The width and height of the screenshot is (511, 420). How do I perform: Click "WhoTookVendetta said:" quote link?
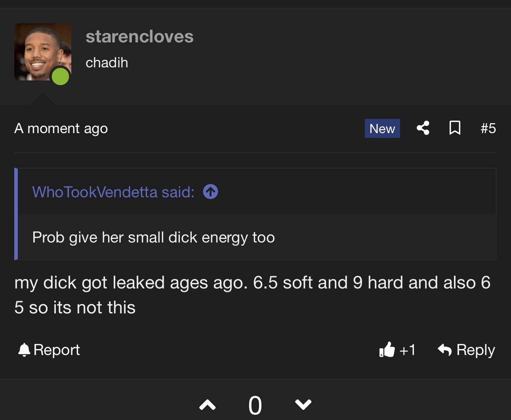(113, 192)
